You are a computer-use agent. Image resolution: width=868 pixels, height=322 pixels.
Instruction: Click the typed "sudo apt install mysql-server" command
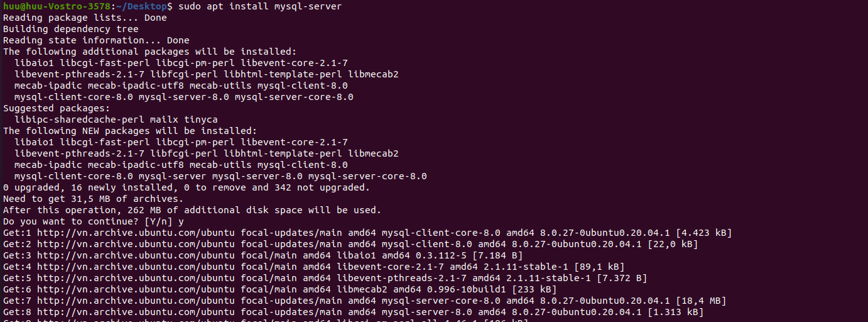coord(260,6)
